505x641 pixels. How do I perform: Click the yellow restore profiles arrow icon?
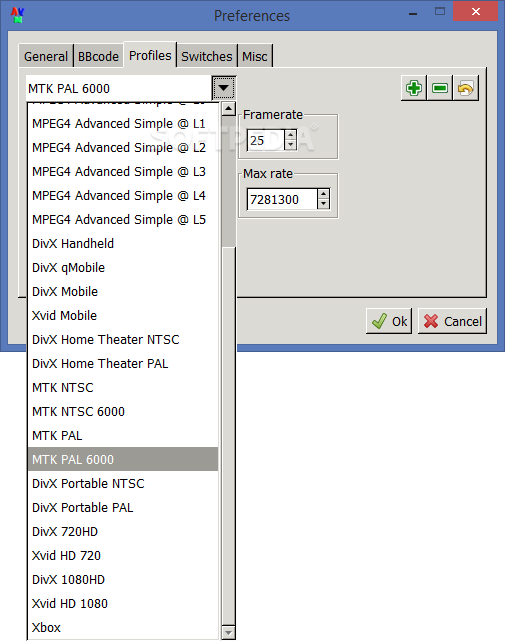[465, 88]
